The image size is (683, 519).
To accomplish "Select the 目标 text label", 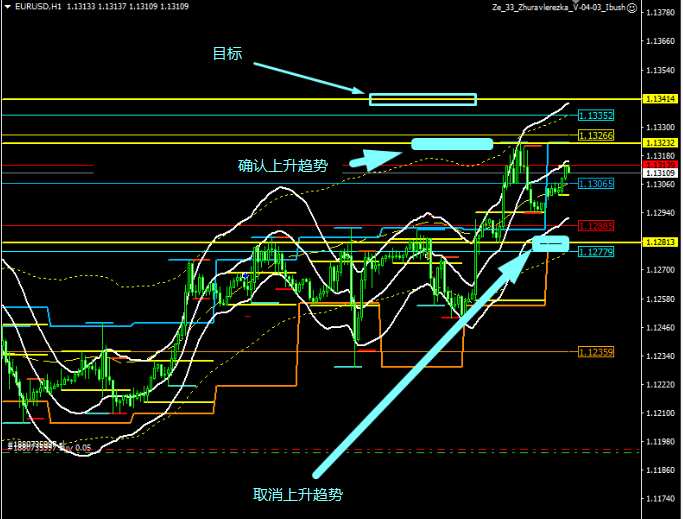I will tap(227, 54).
